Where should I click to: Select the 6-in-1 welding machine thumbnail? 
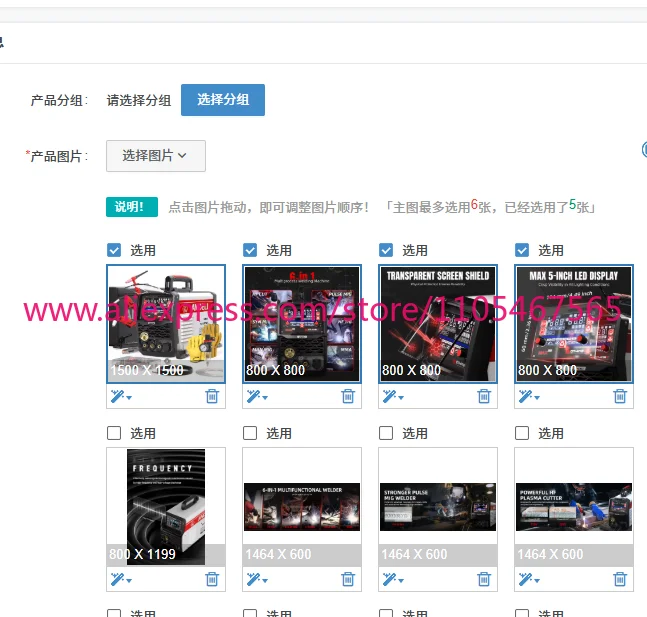click(x=302, y=324)
